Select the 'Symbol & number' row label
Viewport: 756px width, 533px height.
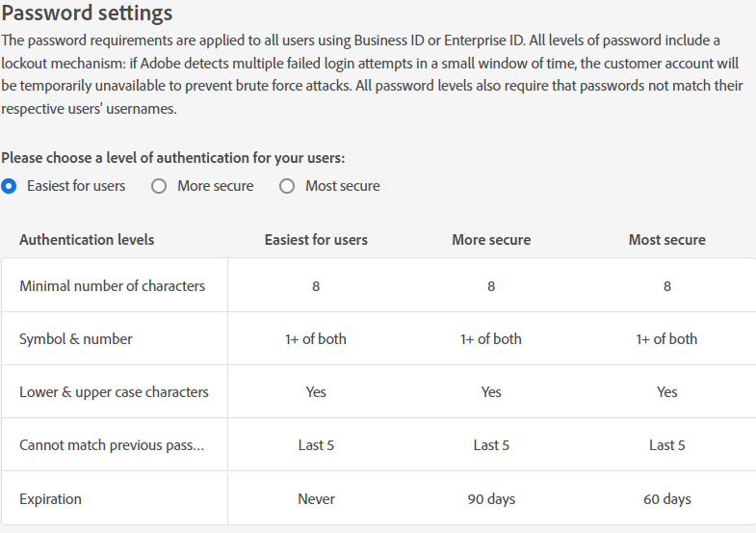76,338
